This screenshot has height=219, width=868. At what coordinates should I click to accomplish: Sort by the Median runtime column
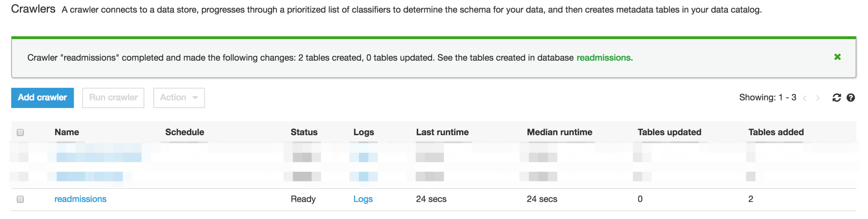559,132
